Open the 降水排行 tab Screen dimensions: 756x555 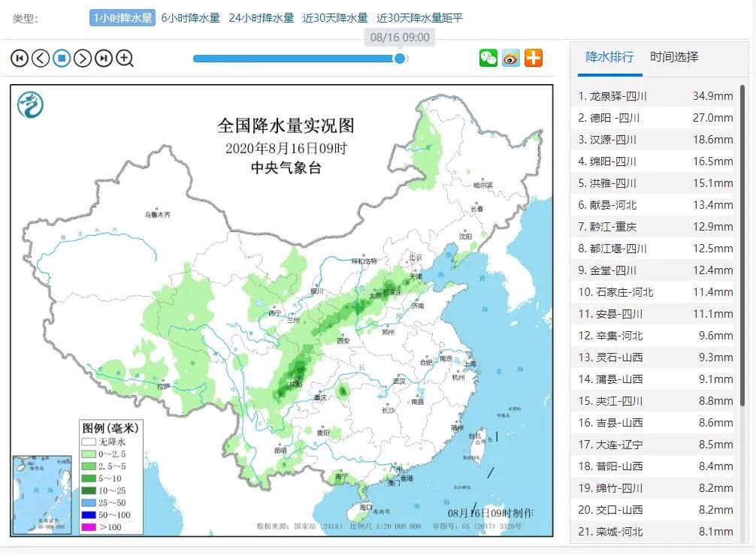[609, 57]
